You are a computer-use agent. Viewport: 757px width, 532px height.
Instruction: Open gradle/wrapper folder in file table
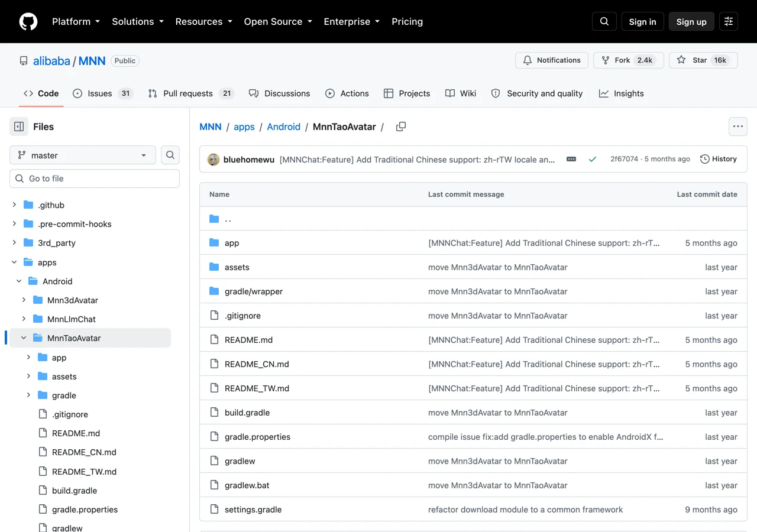coord(254,291)
